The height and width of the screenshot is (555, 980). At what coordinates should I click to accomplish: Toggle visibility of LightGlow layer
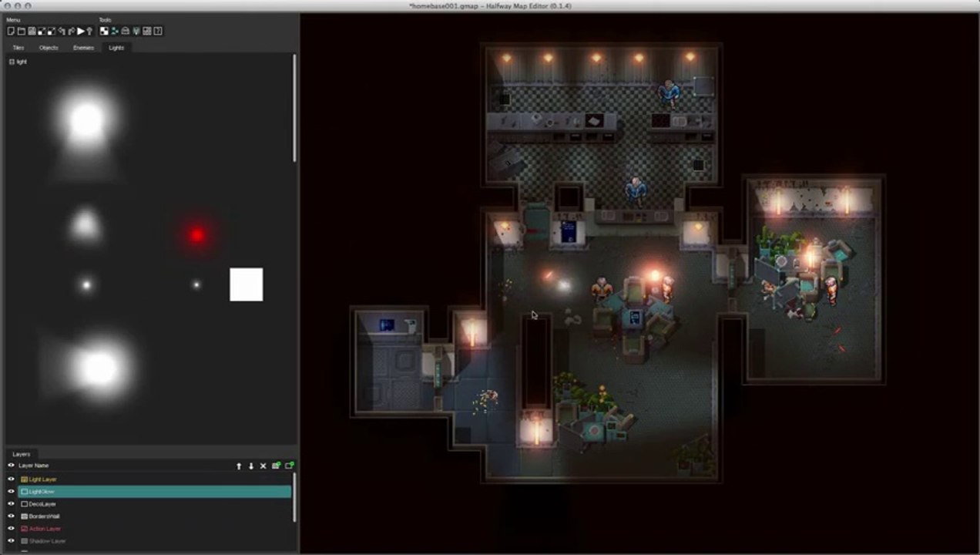(x=11, y=492)
